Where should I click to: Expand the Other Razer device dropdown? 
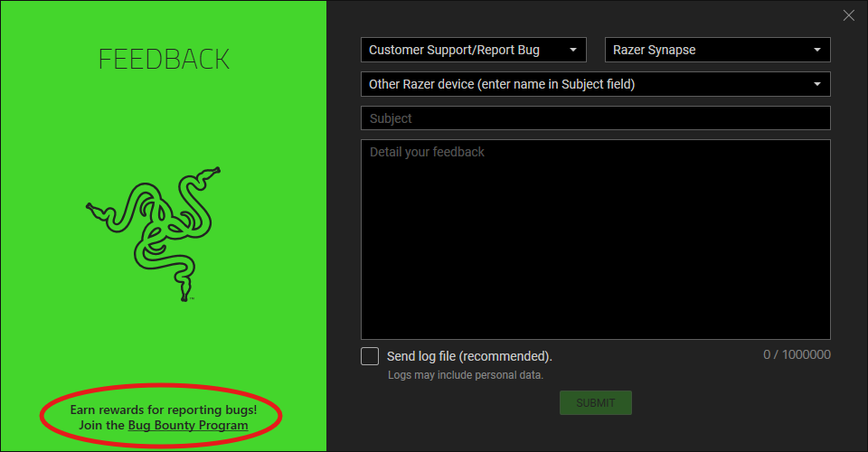tap(596, 84)
